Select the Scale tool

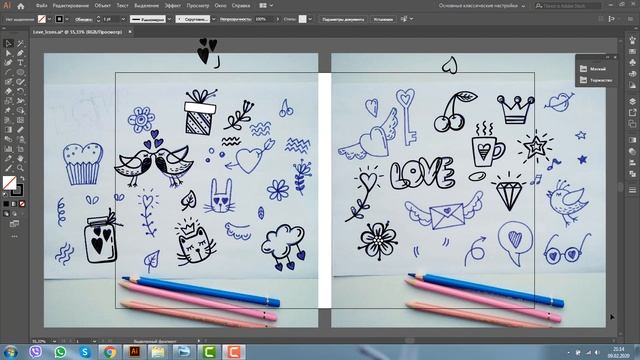(x=9, y=101)
